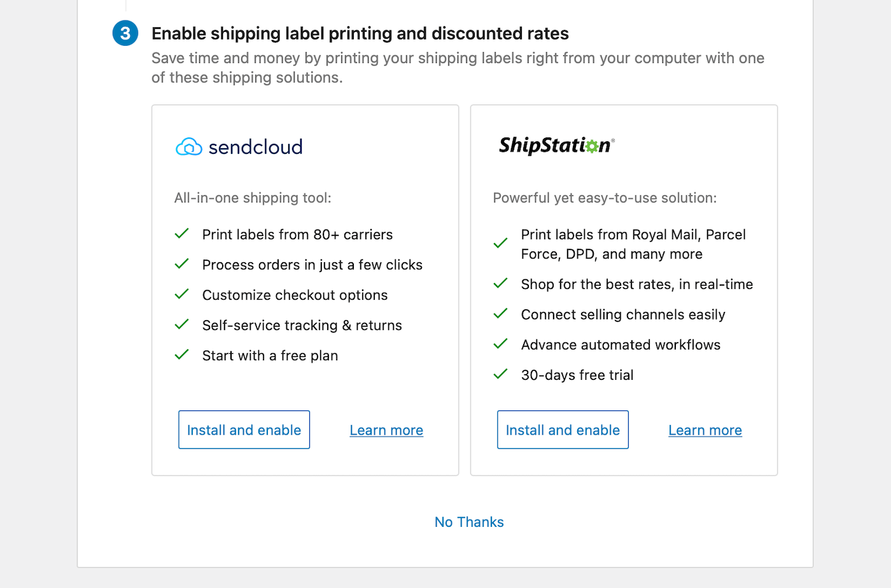The height and width of the screenshot is (588, 891).
Task: Click the ShipStation logo
Action: tap(556, 146)
